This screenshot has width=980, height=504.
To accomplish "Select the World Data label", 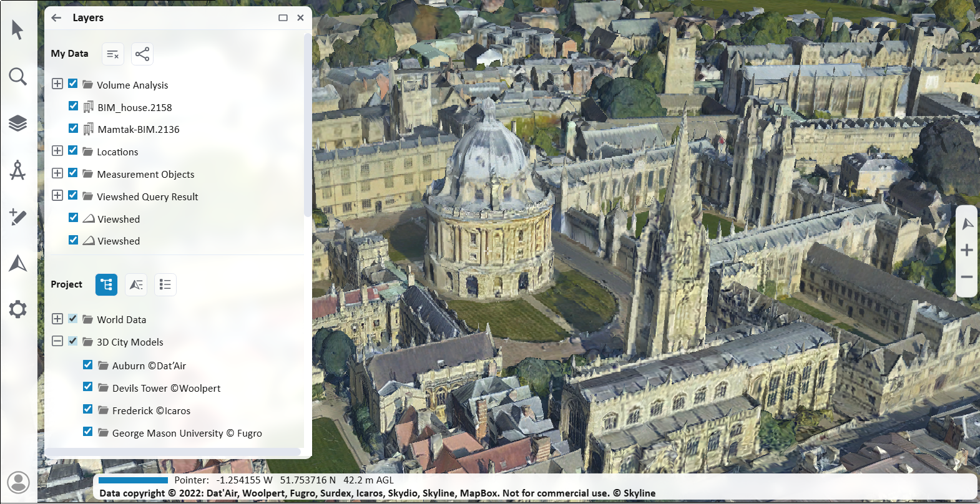I will tap(122, 320).
